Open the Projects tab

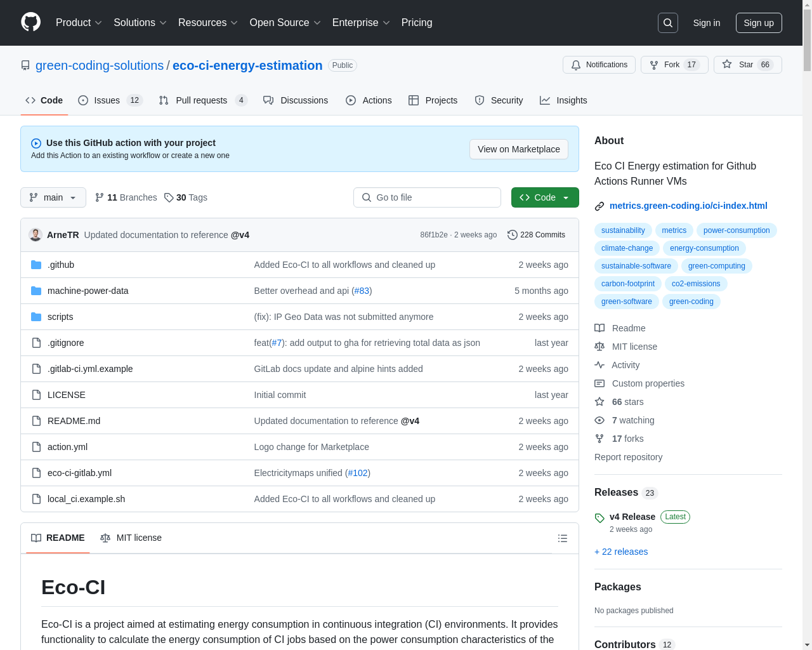click(x=433, y=100)
